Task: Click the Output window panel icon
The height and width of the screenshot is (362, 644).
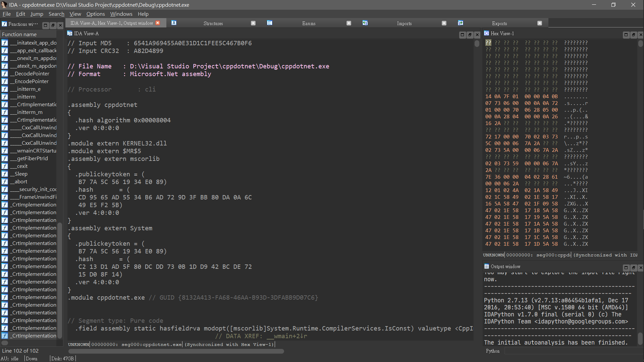Action: pyautogui.click(x=486, y=266)
